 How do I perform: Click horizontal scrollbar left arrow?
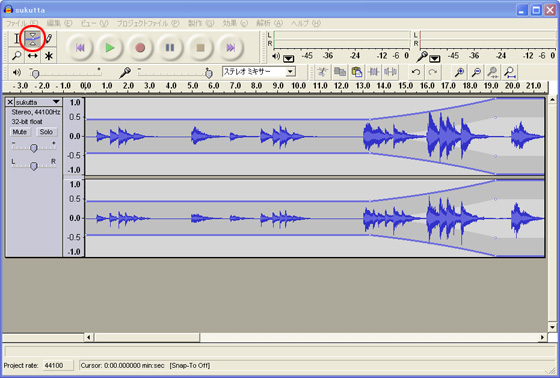coord(89,337)
